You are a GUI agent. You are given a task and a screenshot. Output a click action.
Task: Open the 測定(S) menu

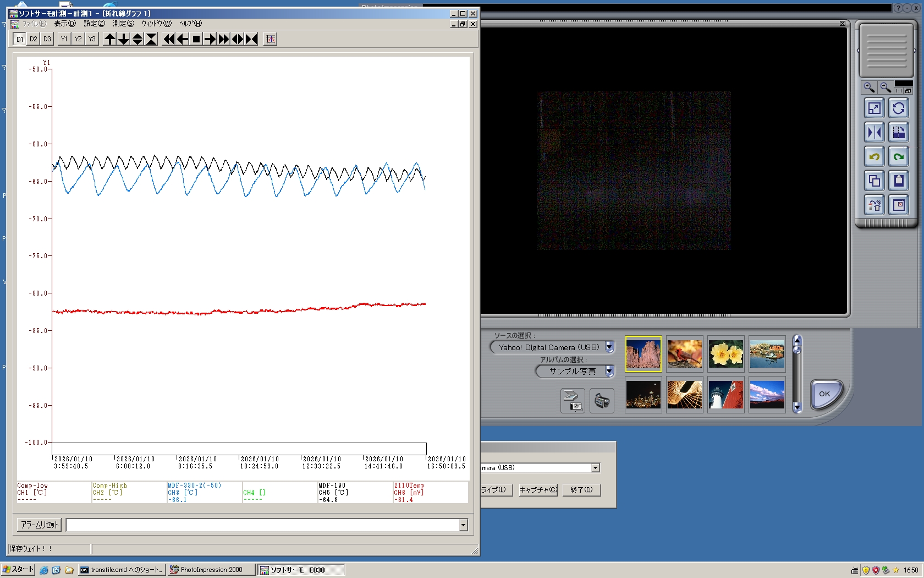(123, 24)
